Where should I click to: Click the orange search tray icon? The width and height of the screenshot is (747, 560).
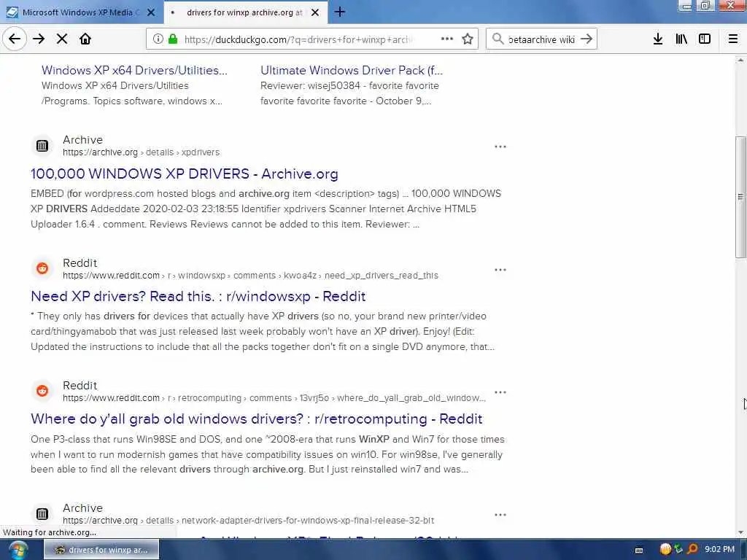[x=693, y=550]
